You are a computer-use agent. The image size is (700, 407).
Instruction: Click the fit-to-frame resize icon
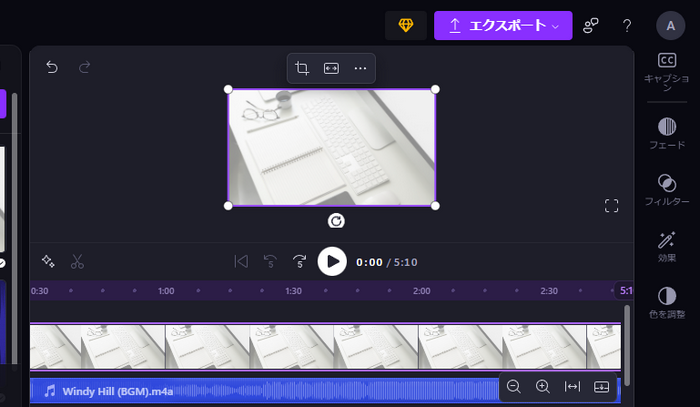click(x=331, y=68)
